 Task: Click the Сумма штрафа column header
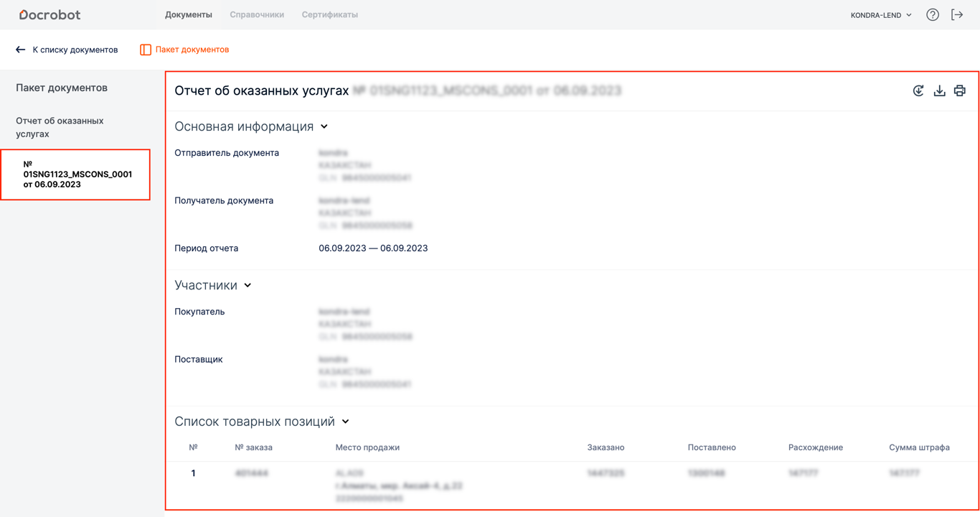point(919,447)
